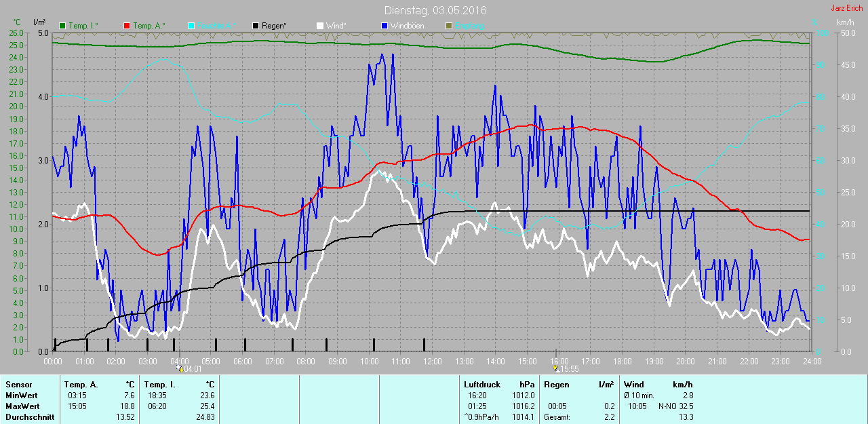Click the '15:55' sun time label
Image resolution: width=868 pixels, height=424 pixels.
point(569,369)
